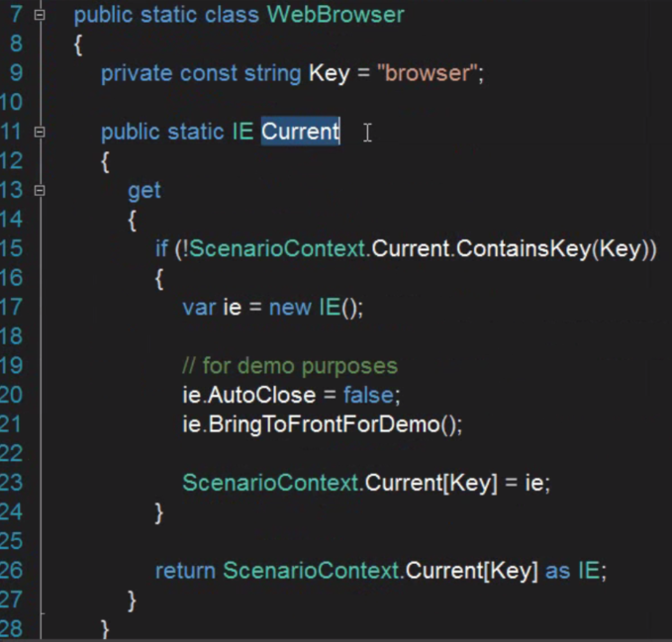Image resolution: width=672 pixels, height=642 pixels.
Task: Click the highlighted Current property name
Action: [300, 132]
